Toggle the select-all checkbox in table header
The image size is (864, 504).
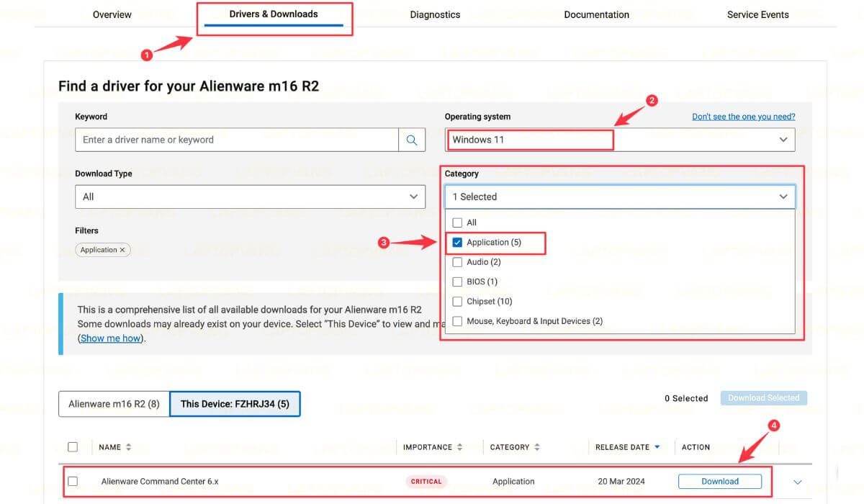coord(73,447)
